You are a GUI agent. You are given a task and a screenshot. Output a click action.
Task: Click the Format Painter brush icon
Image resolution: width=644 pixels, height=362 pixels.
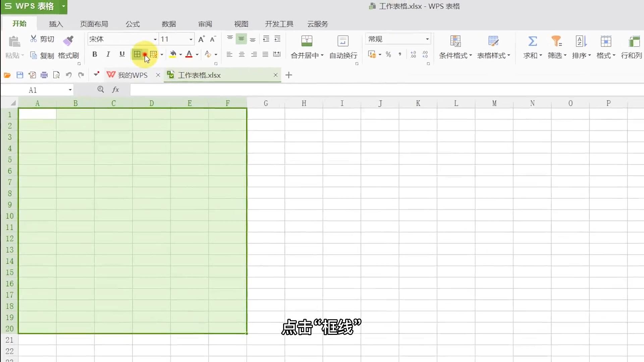(x=68, y=41)
